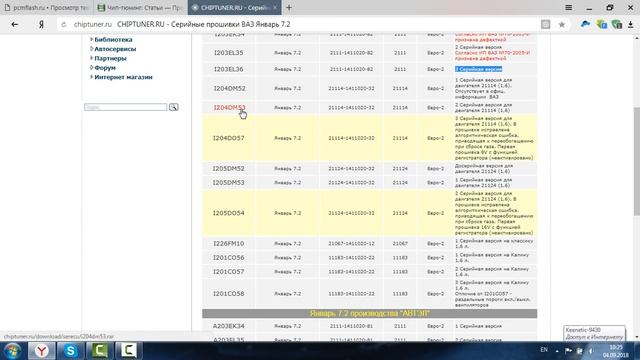Click Евро-2 cell in the I204DO57 row
This screenshot has height=360, width=640.
(436, 138)
